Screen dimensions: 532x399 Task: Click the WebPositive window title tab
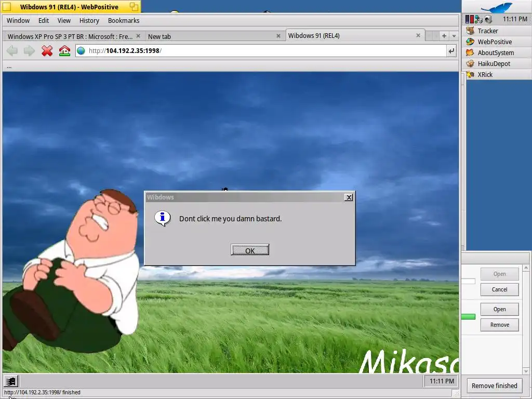[x=71, y=6]
